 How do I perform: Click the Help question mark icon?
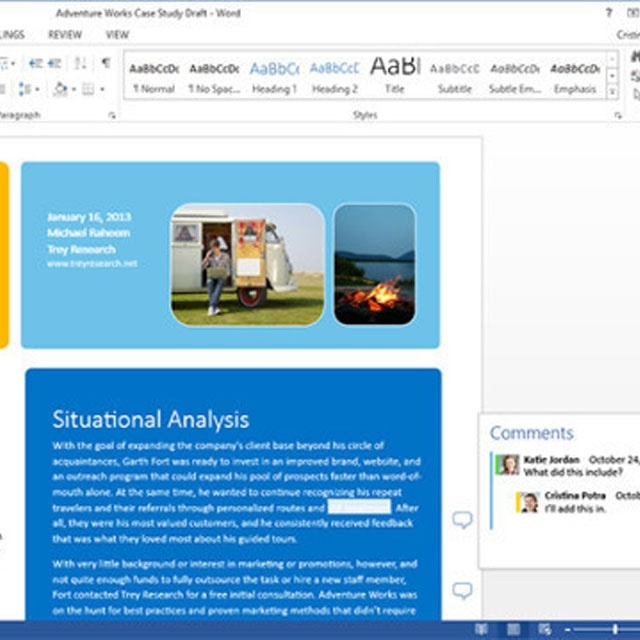609,13
